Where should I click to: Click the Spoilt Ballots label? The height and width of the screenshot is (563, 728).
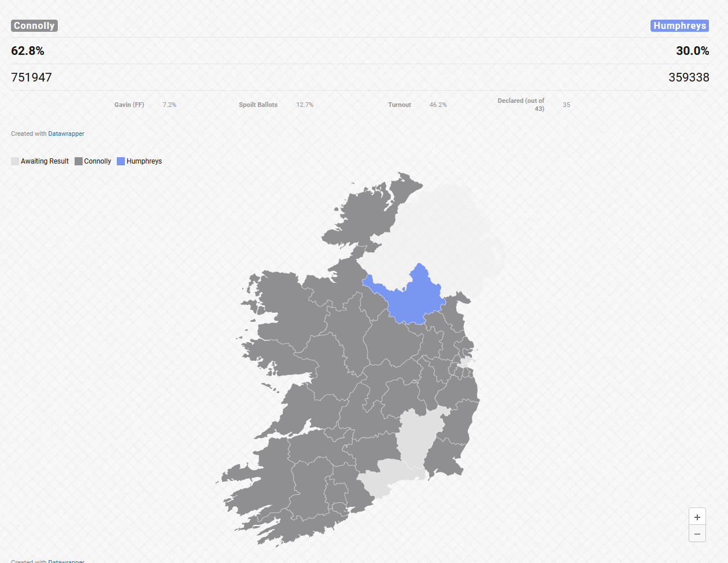[x=258, y=105]
